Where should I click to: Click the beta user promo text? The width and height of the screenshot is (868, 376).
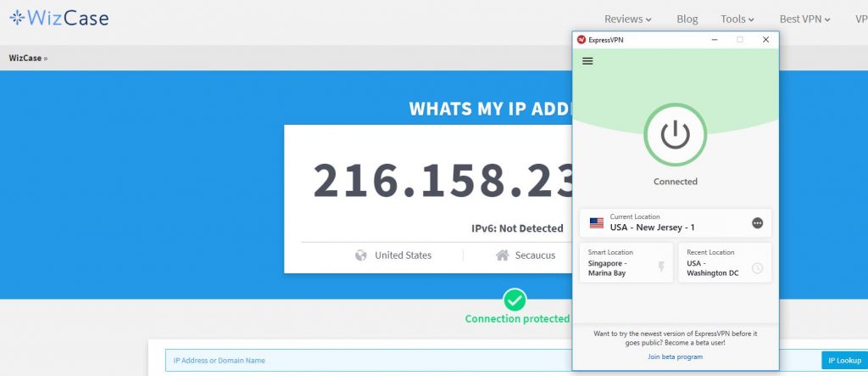[x=676, y=339]
